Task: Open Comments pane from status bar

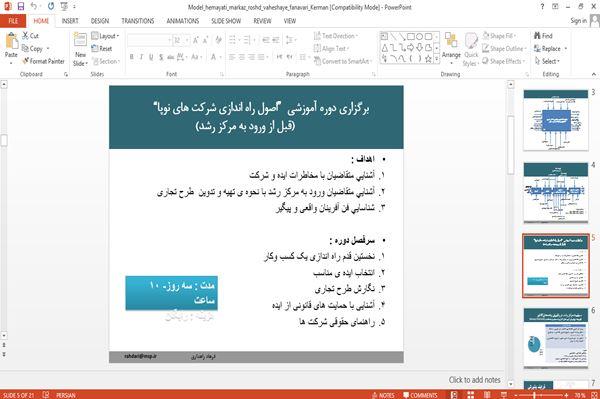Action: point(420,395)
